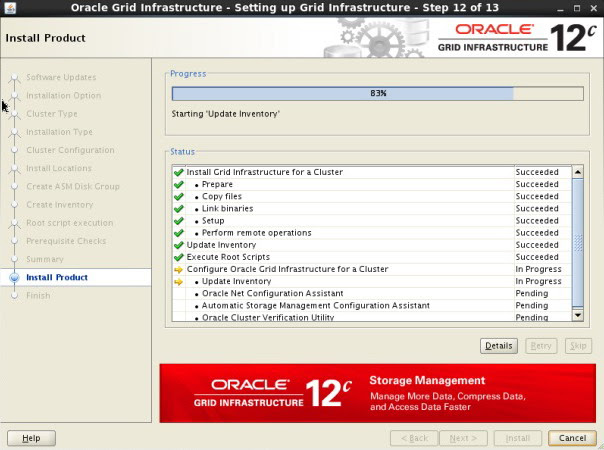Click the Summary step bullet in sidebar
Screen dimensions: 604x450
[x=14, y=259]
